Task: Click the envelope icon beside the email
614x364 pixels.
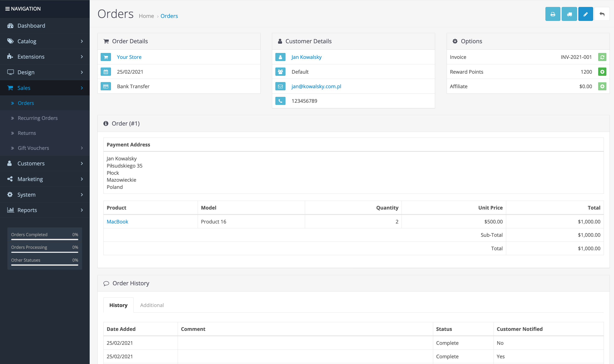Action: (x=280, y=86)
